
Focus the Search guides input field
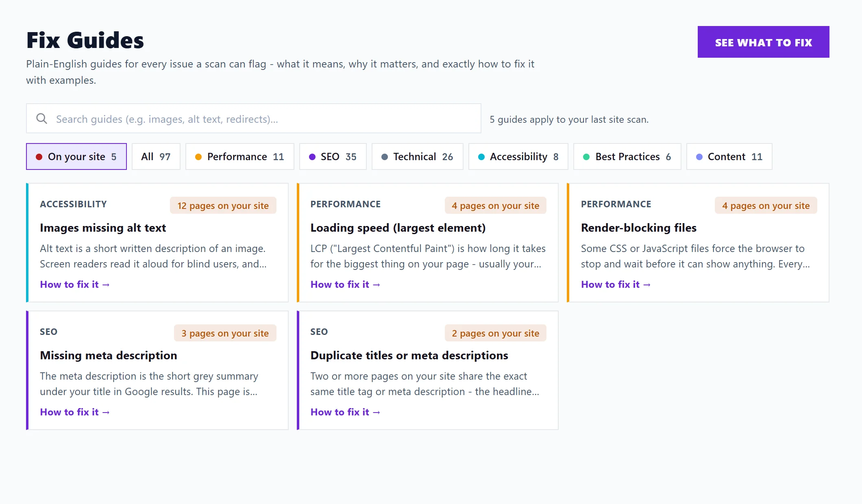click(253, 118)
